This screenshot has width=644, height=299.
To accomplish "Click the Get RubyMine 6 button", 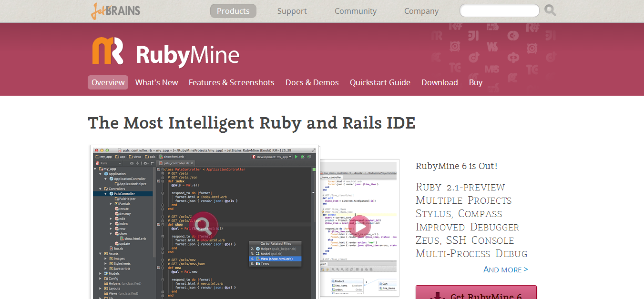I will 476,292.
